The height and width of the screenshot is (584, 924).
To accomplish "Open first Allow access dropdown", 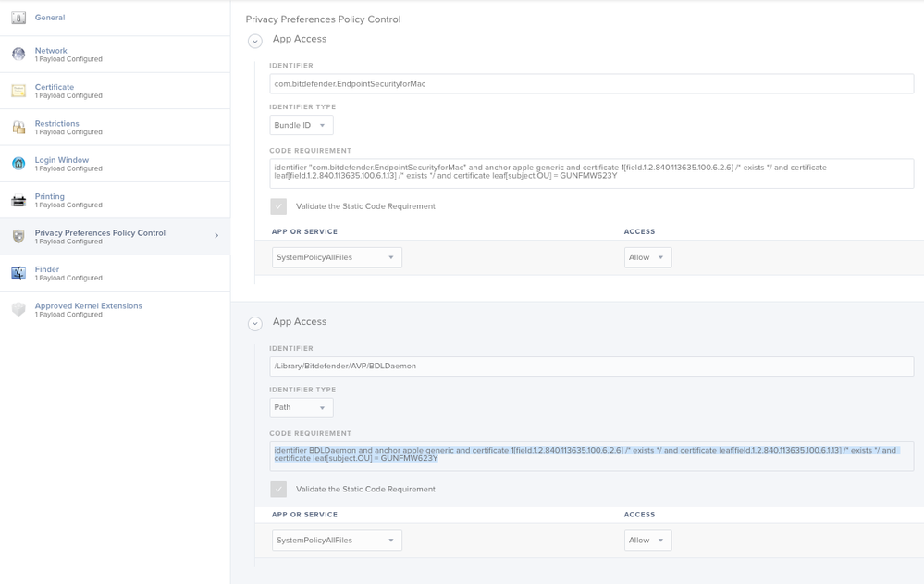I will pos(647,257).
